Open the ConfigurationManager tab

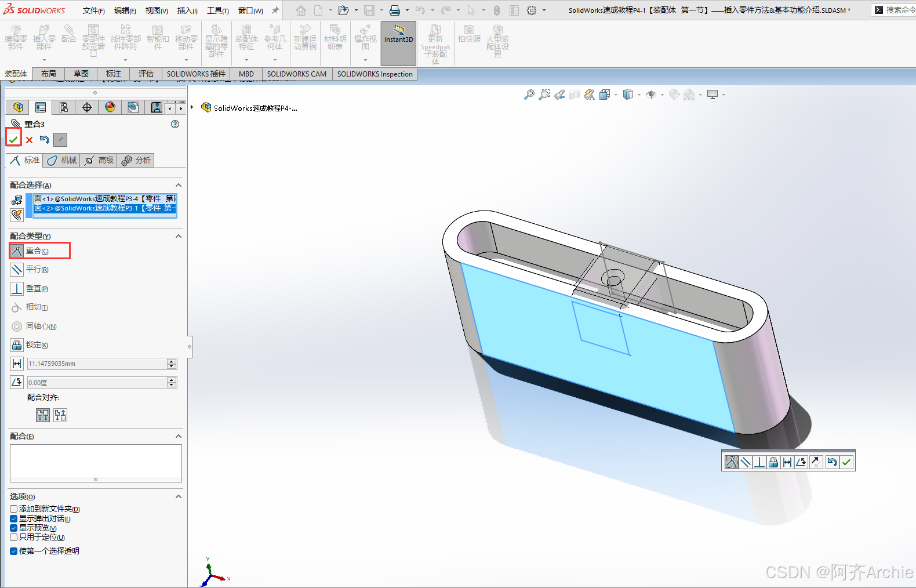pos(64,107)
